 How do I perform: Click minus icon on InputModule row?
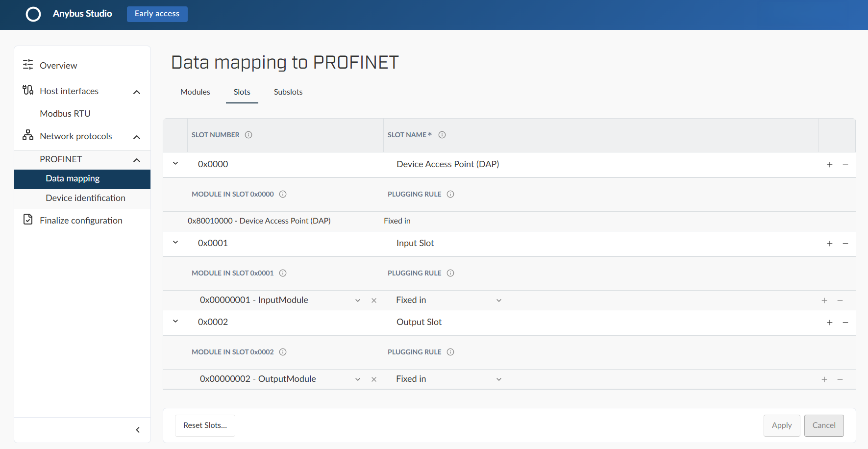(x=840, y=300)
